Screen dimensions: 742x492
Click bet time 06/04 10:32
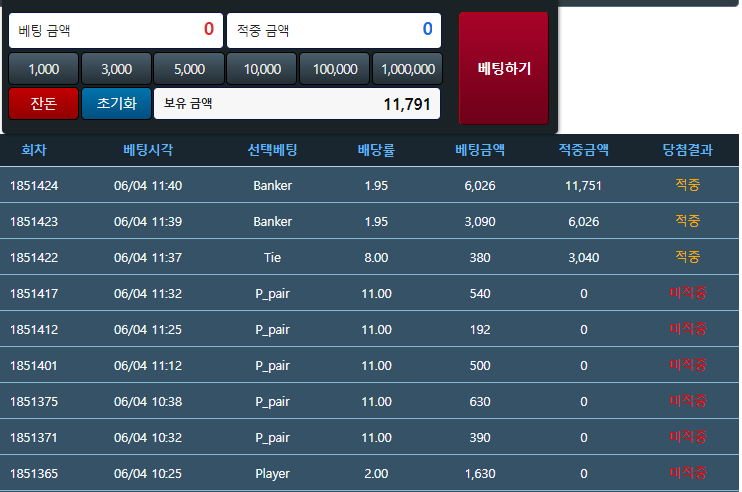(148, 437)
